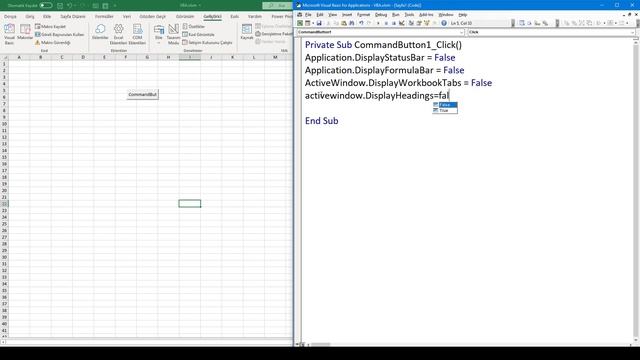Open Özellikler in Denetimler group
Viewport: 640px width, 360px height.
[193, 27]
